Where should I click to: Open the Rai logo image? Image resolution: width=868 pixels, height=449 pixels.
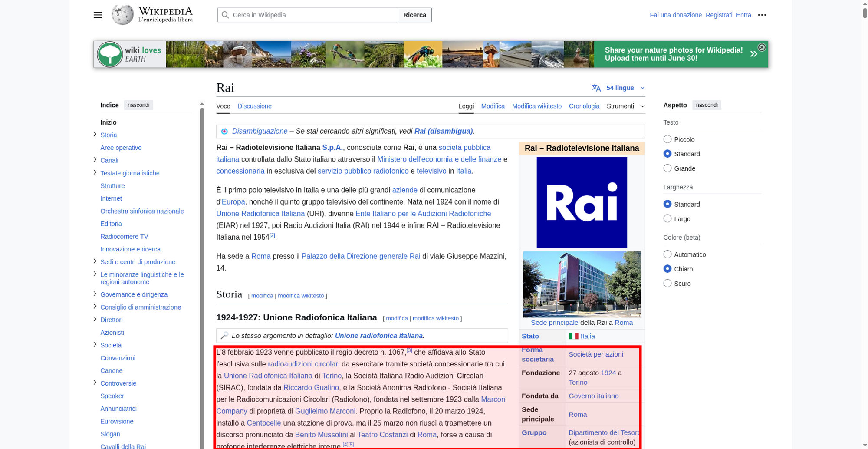point(582,202)
